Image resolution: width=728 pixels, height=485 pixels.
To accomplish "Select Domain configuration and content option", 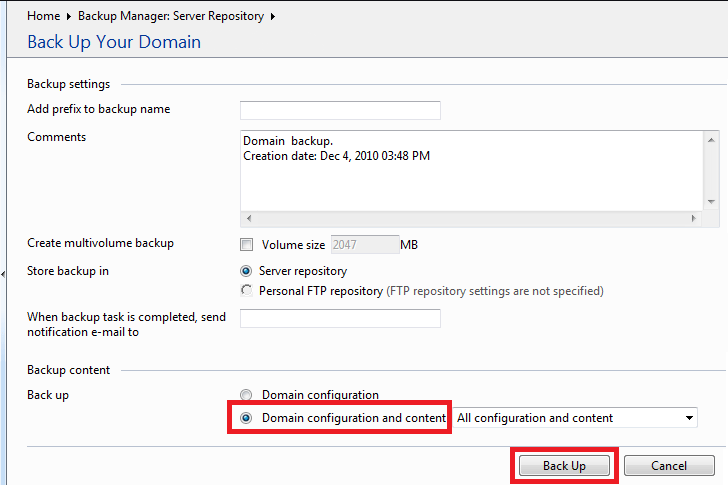I will [246, 418].
